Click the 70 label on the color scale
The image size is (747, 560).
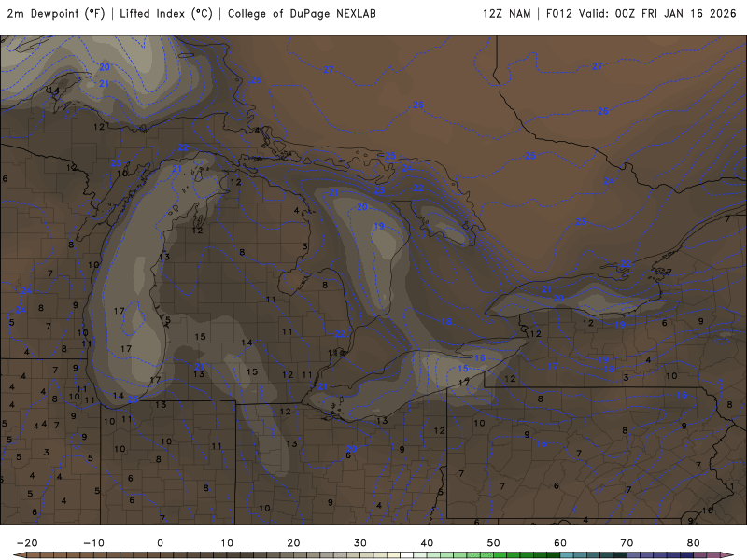(x=627, y=543)
